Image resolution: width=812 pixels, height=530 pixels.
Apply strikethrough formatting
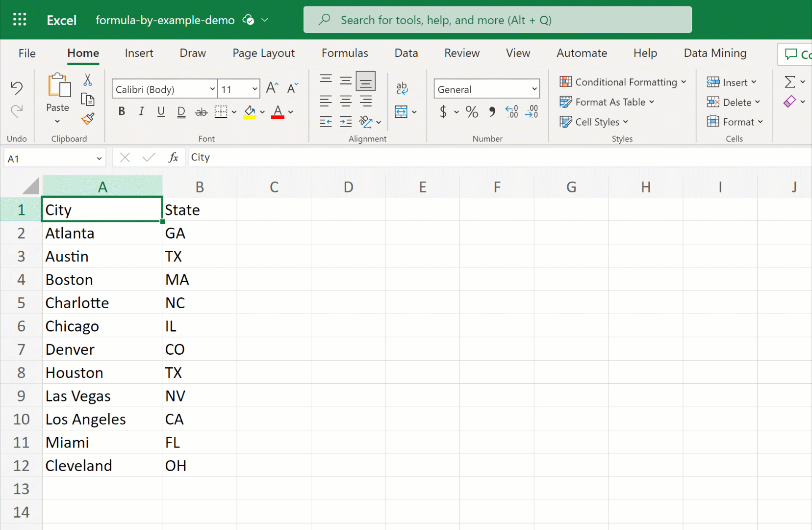201,112
